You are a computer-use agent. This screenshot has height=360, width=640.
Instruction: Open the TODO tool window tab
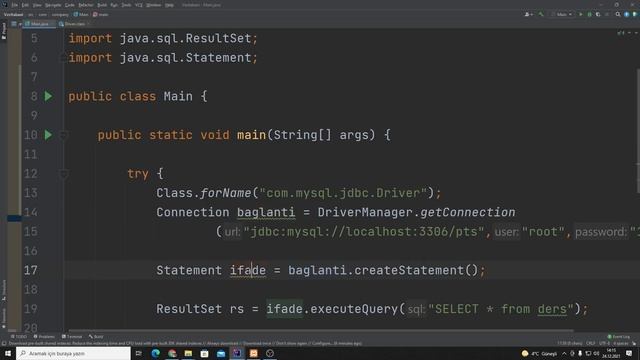[x=19, y=337]
